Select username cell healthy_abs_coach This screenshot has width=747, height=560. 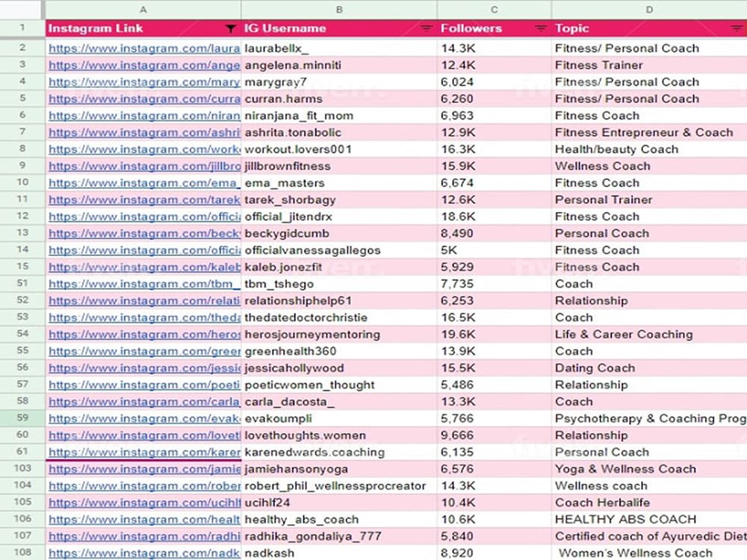(339, 520)
